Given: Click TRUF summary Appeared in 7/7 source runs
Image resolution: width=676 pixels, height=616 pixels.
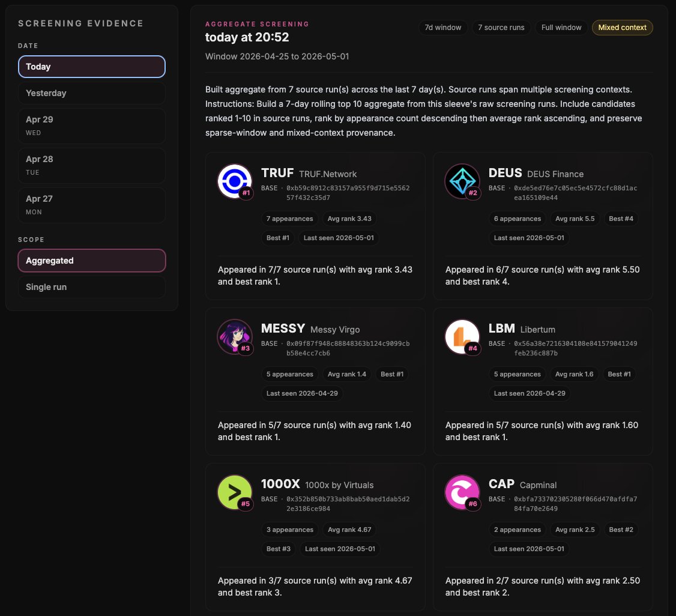Looking at the screenshot, I should (315, 276).
